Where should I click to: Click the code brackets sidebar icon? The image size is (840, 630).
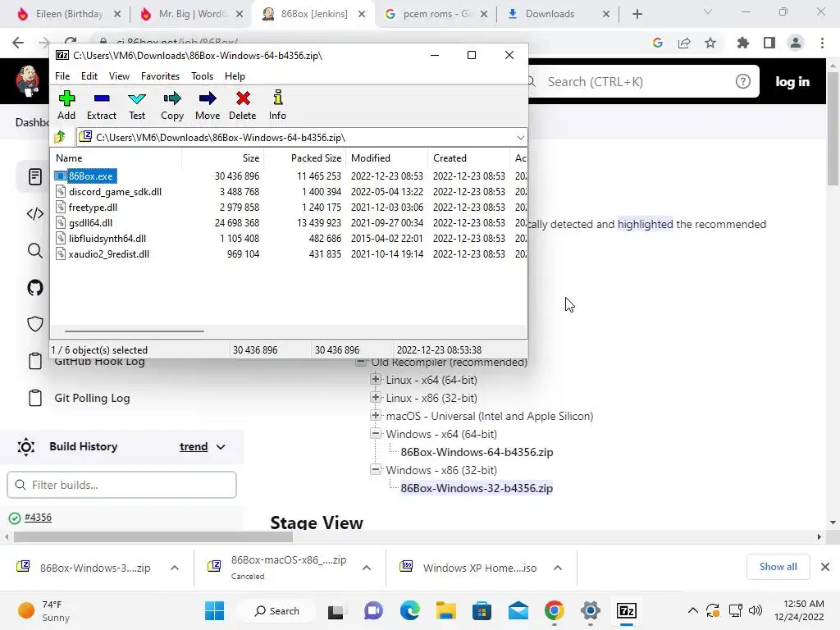click(x=34, y=214)
